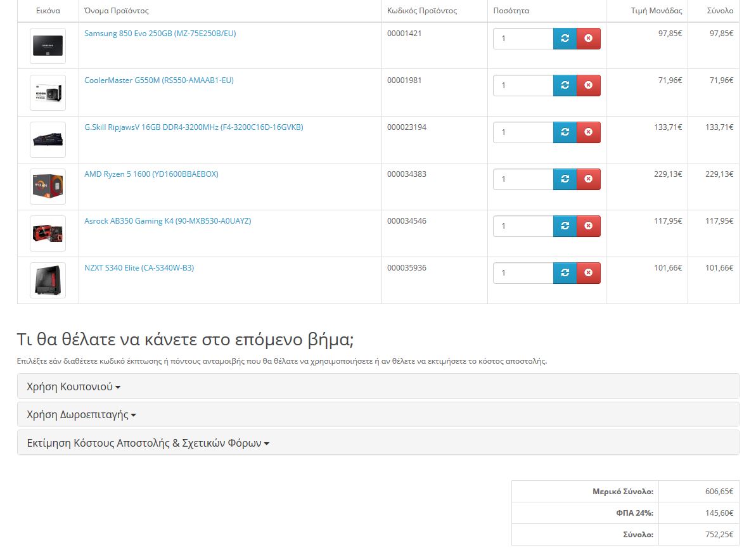Remove AMD Ryzen 5 1600 from cart
The height and width of the screenshot is (555, 756).
[588, 179]
